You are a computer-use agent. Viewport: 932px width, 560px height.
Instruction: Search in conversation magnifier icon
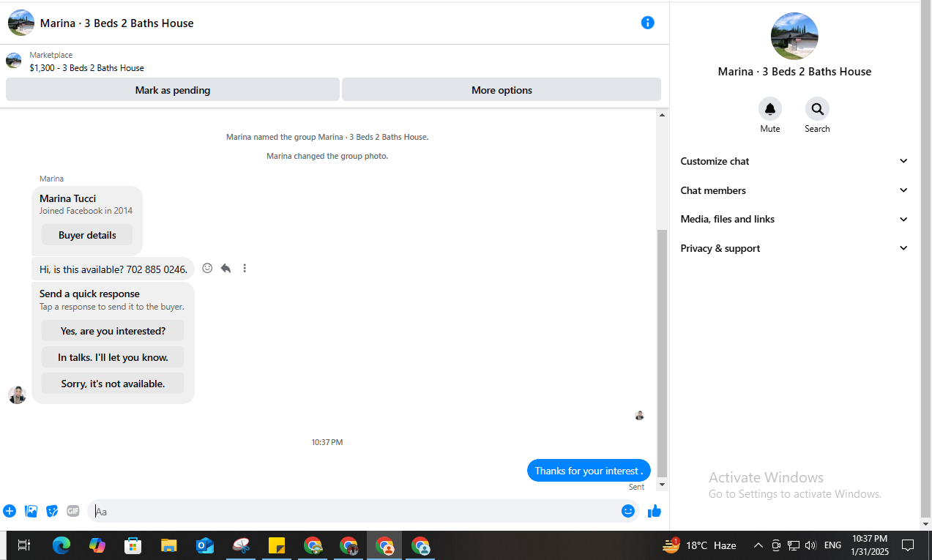817,109
